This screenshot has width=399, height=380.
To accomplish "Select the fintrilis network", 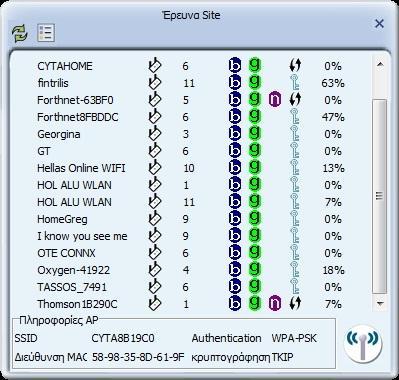I will pos(190,83).
